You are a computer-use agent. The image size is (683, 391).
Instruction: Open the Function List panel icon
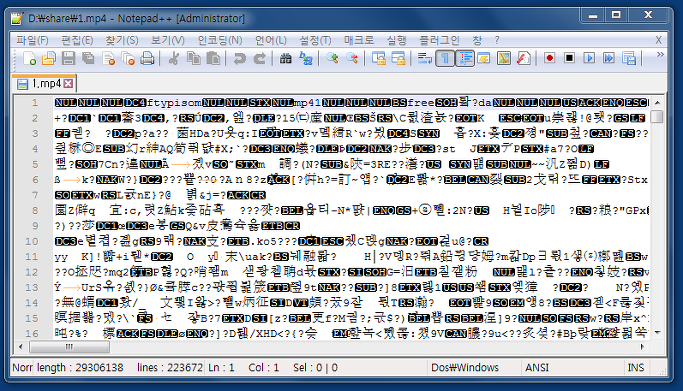pos(524,58)
